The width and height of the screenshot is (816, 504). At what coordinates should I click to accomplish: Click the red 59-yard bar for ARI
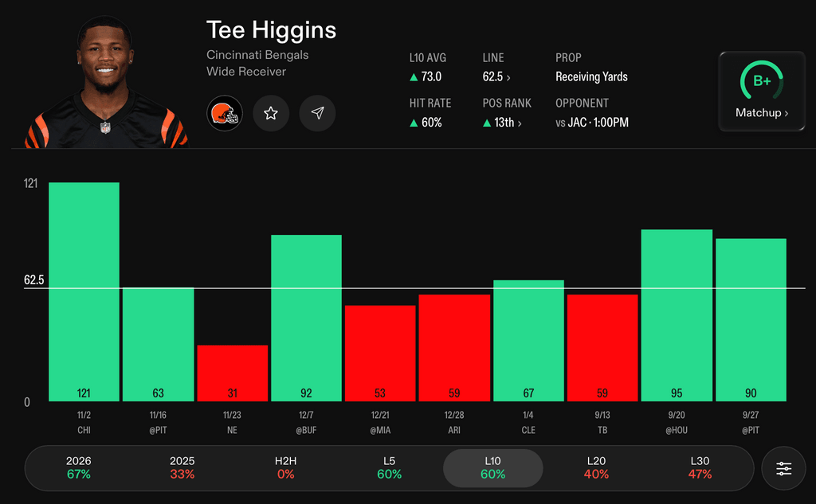454,348
